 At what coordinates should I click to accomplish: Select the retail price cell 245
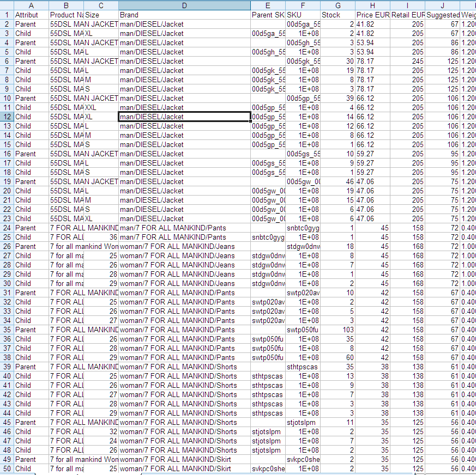tap(408, 61)
